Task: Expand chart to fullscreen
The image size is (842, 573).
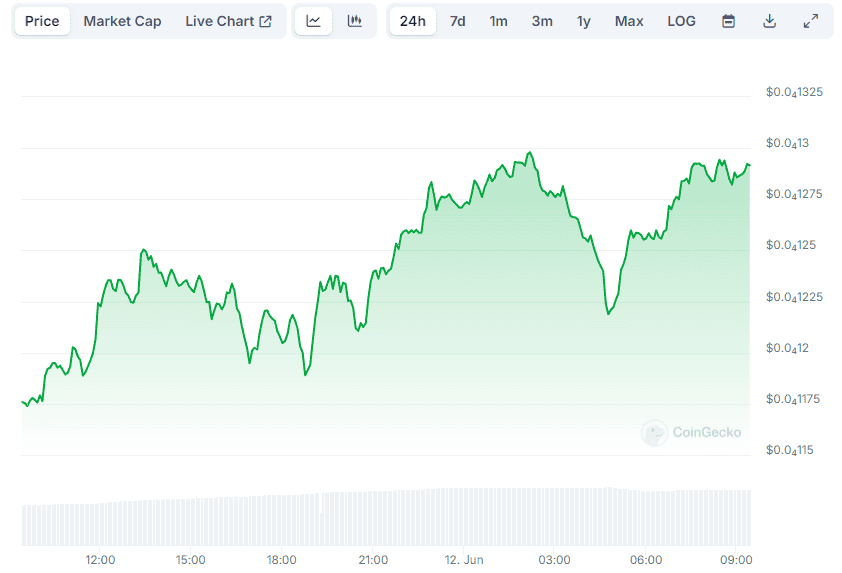Action: tap(811, 21)
